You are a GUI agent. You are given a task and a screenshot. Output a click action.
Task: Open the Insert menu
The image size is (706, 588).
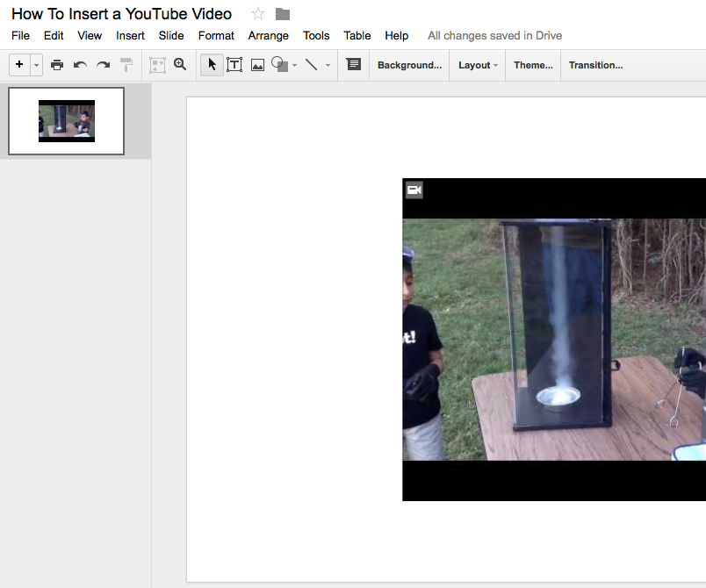[x=130, y=36]
